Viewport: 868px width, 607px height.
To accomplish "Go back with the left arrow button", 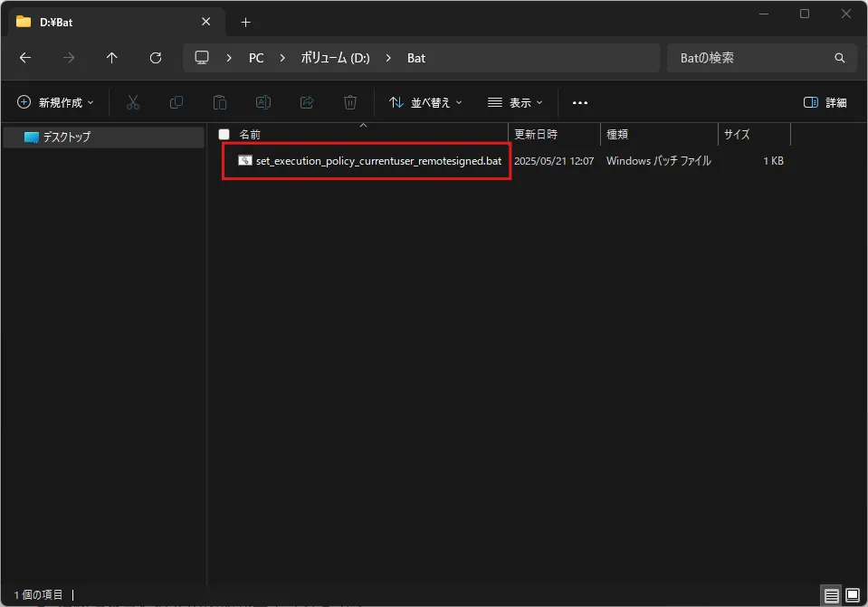I will pyautogui.click(x=25, y=58).
